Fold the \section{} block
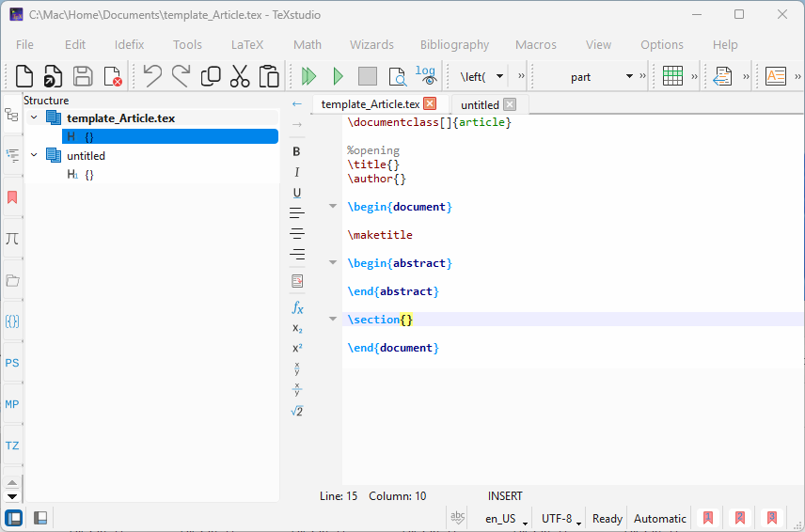The image size is (805, 532). (333, 319)
